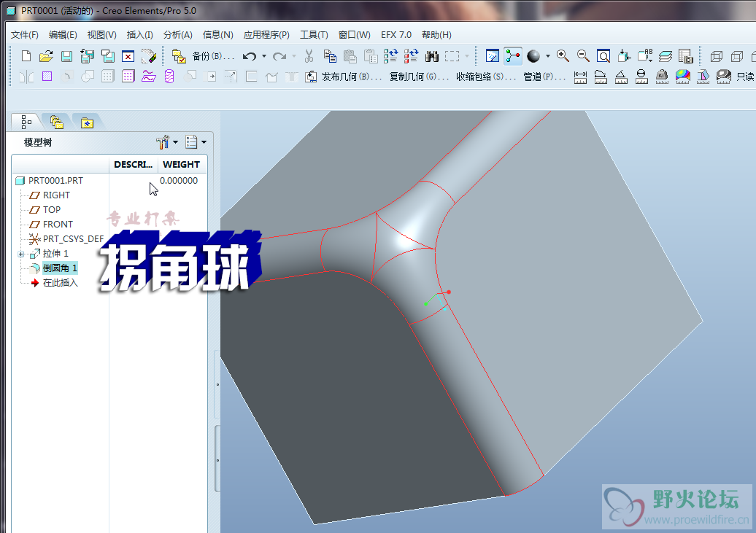Click the close window icon with red X
Viewport: 756px width, 533px height.
(x=128, y=56)
